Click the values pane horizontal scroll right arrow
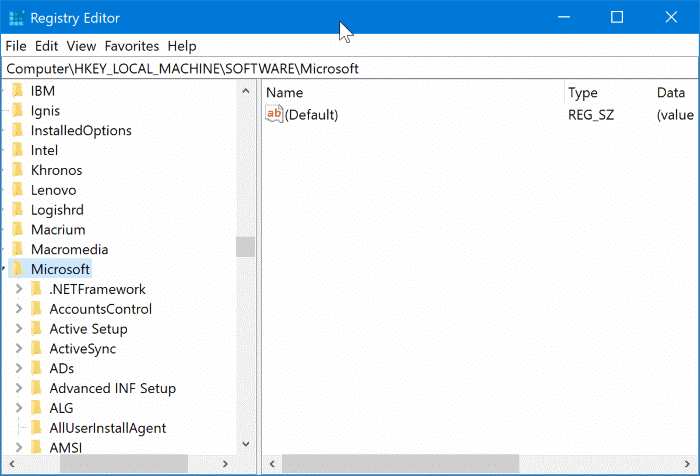Screen dimensions: 700x476 [688, 464]
